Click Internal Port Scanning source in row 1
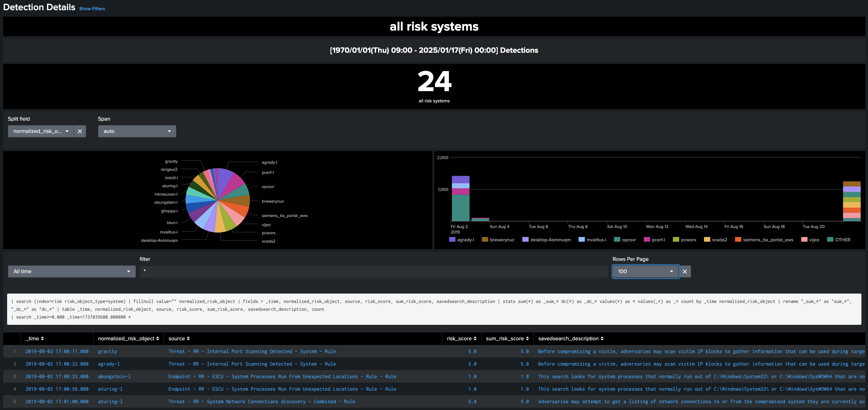The width and height of the screenshot is (868, 410). pos(252,352)
